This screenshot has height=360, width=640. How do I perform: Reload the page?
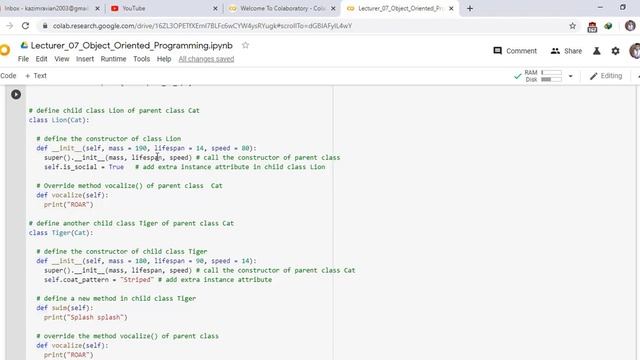tap(25, 26)
